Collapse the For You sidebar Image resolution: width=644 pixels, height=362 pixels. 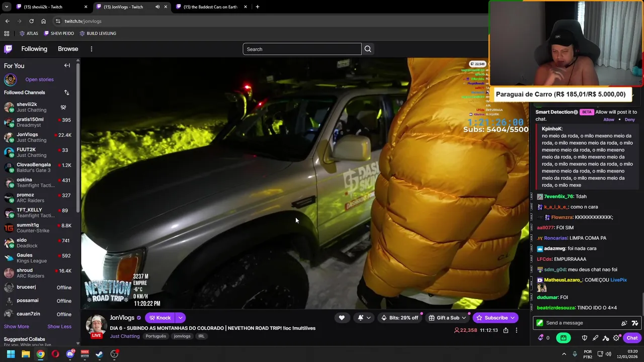(67, 65)
